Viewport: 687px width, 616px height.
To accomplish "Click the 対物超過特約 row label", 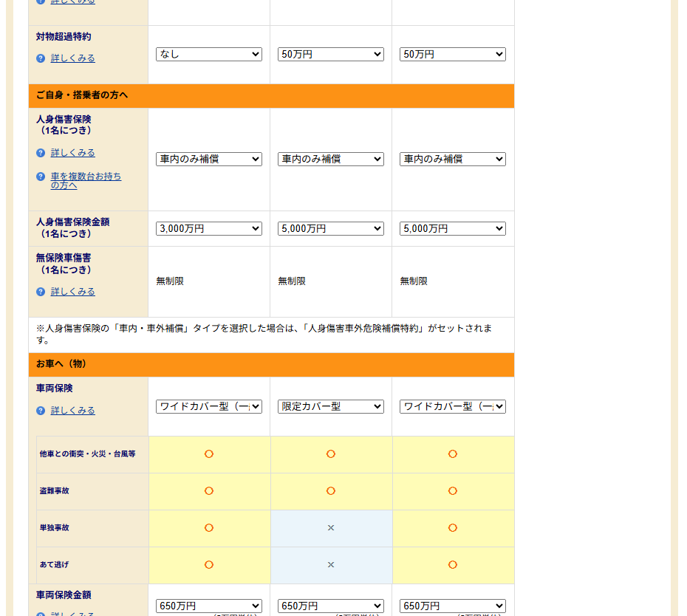I will [x=64, y=37].
